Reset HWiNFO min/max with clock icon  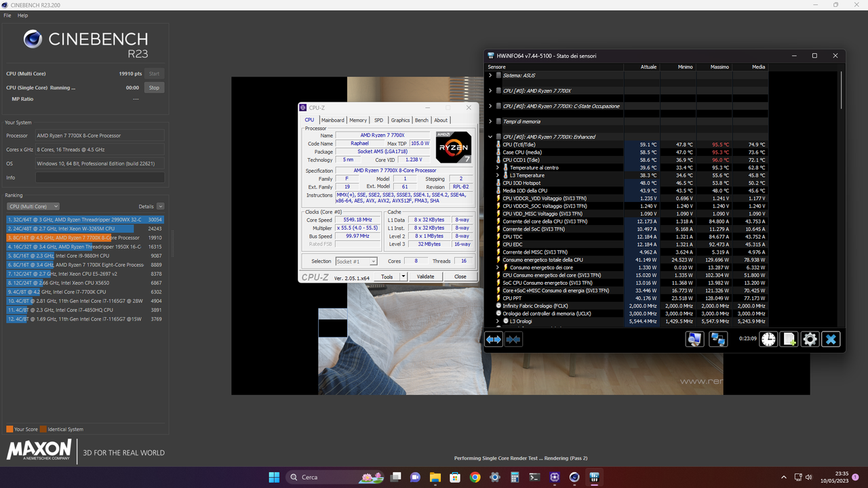768,340
